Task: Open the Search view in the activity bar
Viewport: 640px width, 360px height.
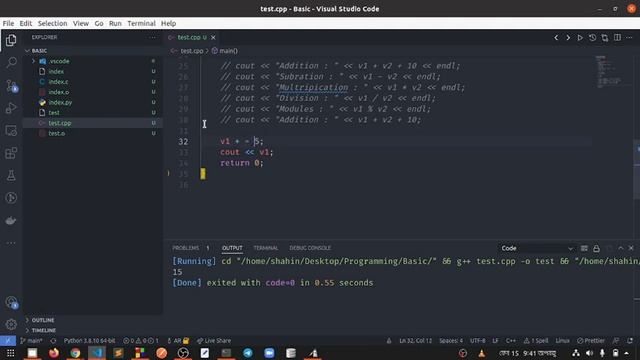Action: [x=11, y=62]
